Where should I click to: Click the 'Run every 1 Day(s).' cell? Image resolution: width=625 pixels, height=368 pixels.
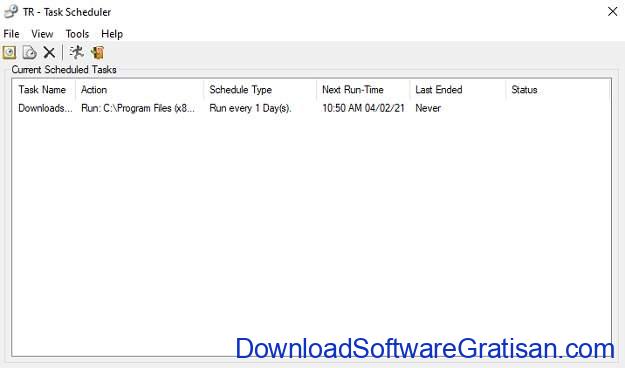(x=250, y=108)
